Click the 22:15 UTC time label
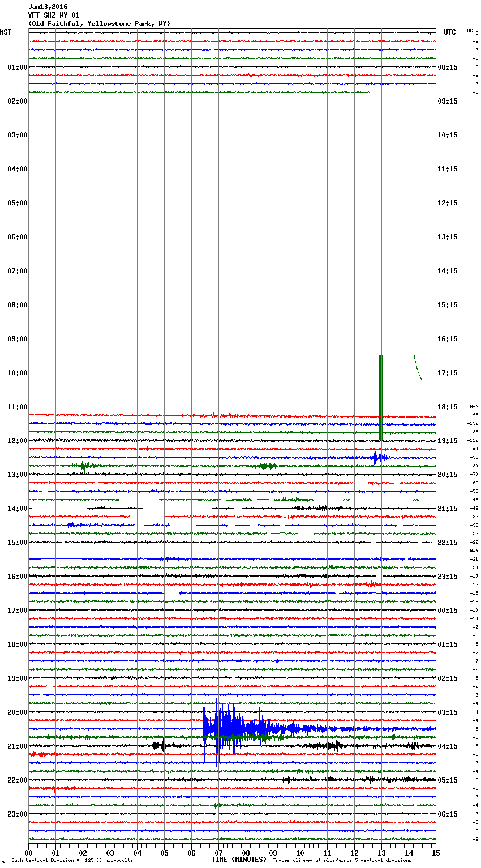Image resolution: width=481 pixels, height=868 pixels. point(448,543)
